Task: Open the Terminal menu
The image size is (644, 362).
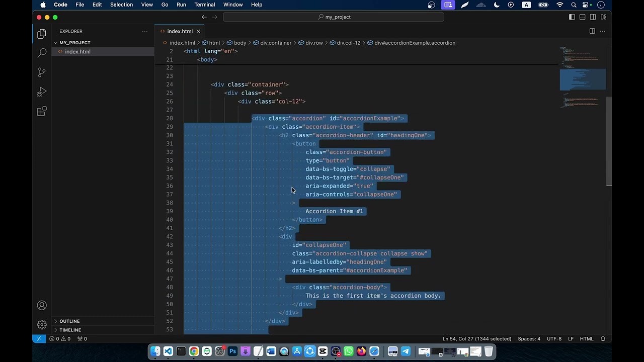Action: (x=204, y=5)
